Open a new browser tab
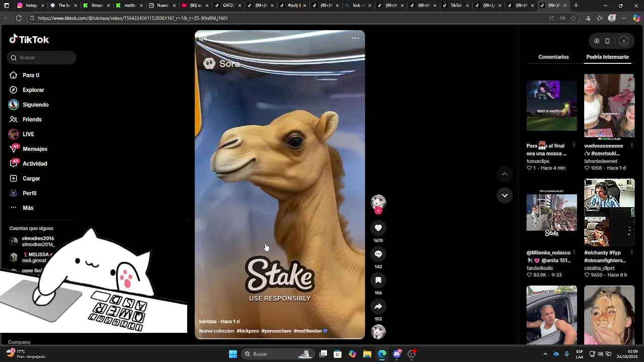Image resolution: width=644 pixels, height=362 pixels. (576, 6)
